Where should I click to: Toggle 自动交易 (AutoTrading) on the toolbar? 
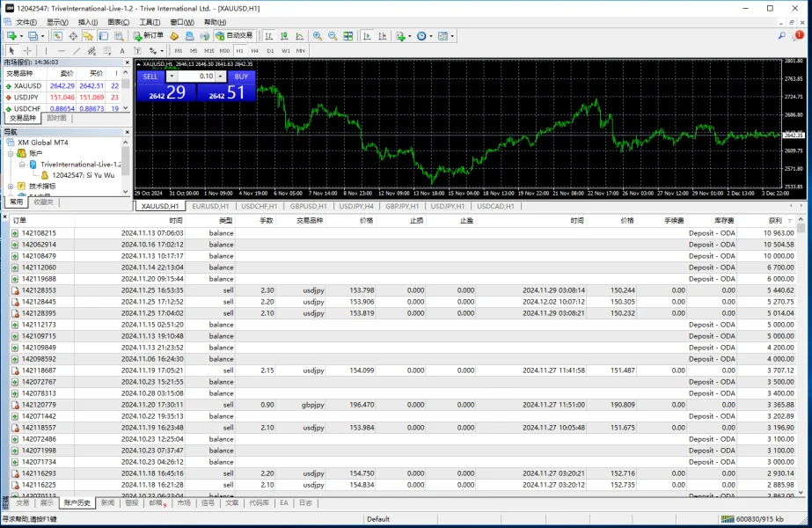click(x=234, y=36)
